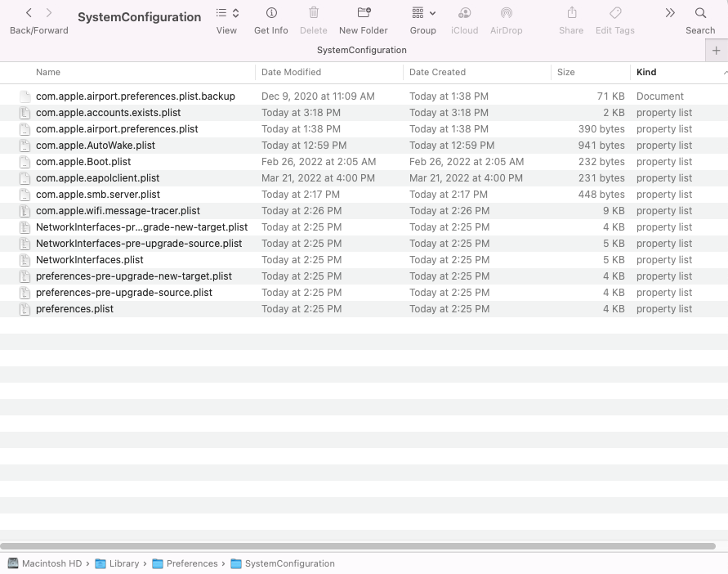Click 'Mar 21, 2022 at 4:00 PM' modified date
The height and width of the screenshot is (574, 728).
click(318, 178)
